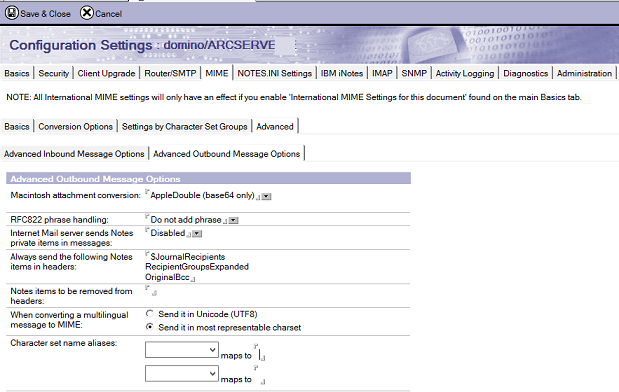Open the Activity Logging tab

pyautogui.click(x=465, y=73)
